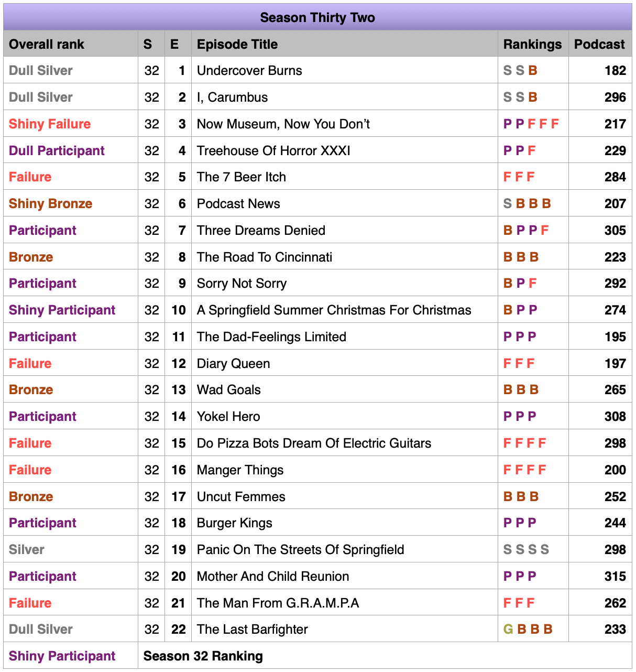Click 'Now Museum, Now You Don't' title
Screen dimensions: 636x672
(x=283, y=124)
